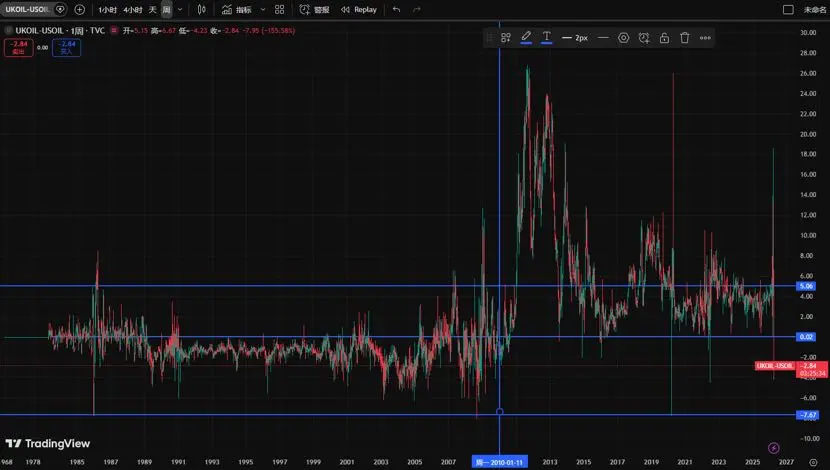The height and width of the screenshot is (470, 830).
Task: Open the 未命名 layout name menu
Action: point(815,10)
